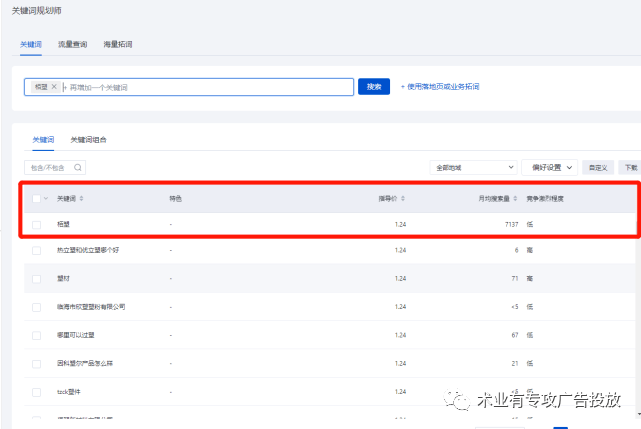Image resolution: width=641 pixels, height=429 pixels.
Task: Tick the checkbox beside 塑材
Action: pyautogui.click(x=36, y=279)
